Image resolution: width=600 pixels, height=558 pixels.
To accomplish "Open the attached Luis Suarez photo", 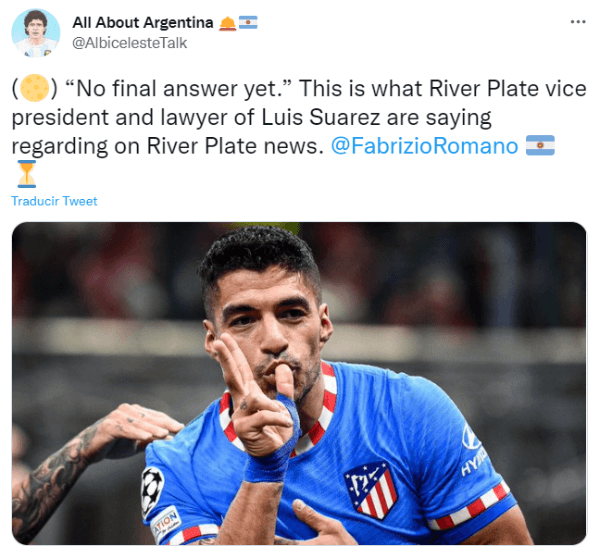I will click(299, 383).
